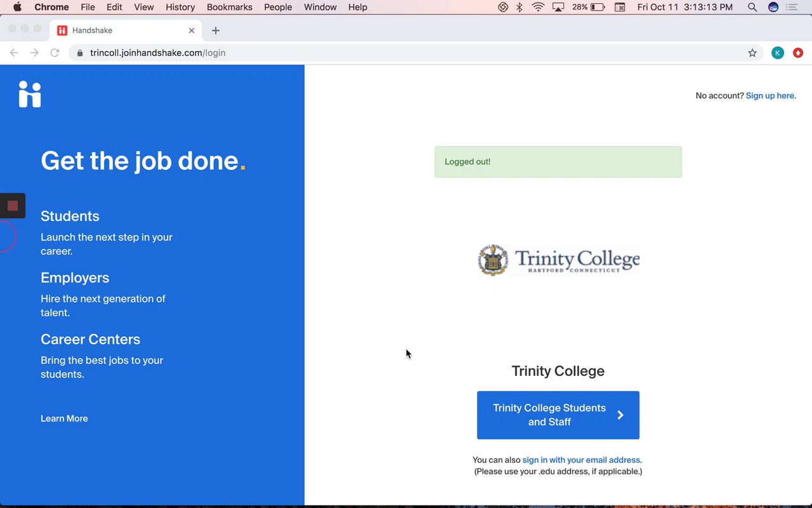Click 'Launch the next step in your career' text
812x508 pixels.
[107, 244]
